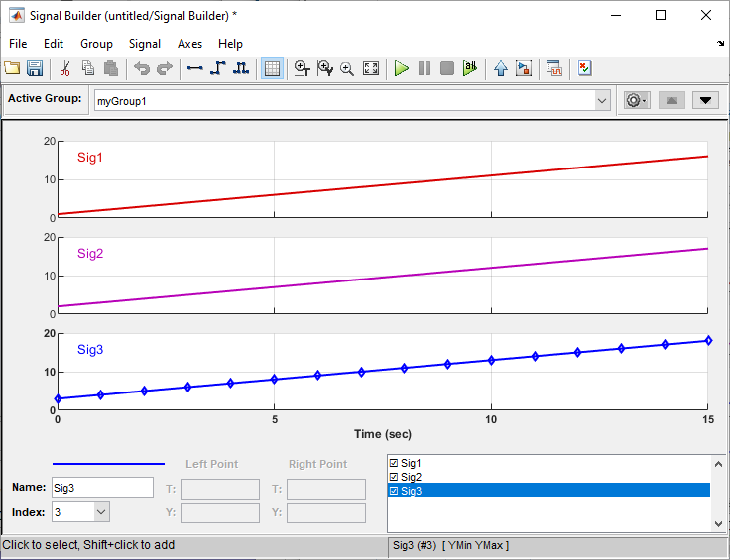This screenshot has height=560, width=730.
Task: Select the pulse signal tool
Action: (239, 69)
